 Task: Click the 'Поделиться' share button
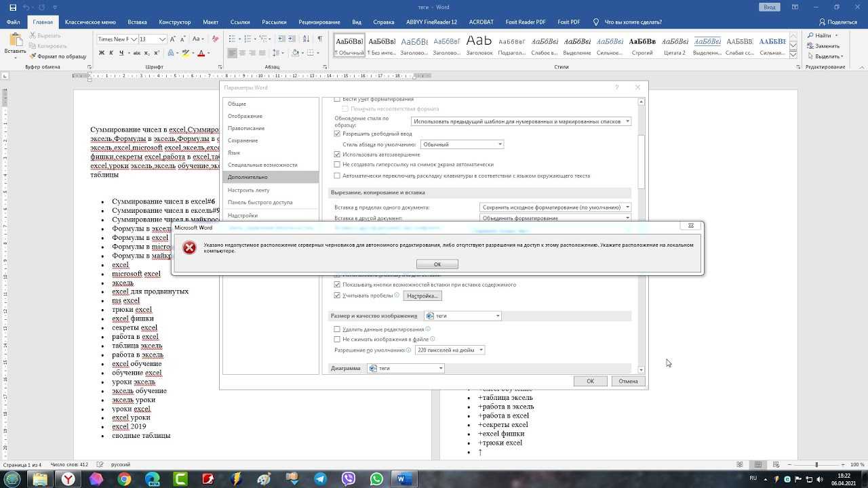(x=838, y=22)
